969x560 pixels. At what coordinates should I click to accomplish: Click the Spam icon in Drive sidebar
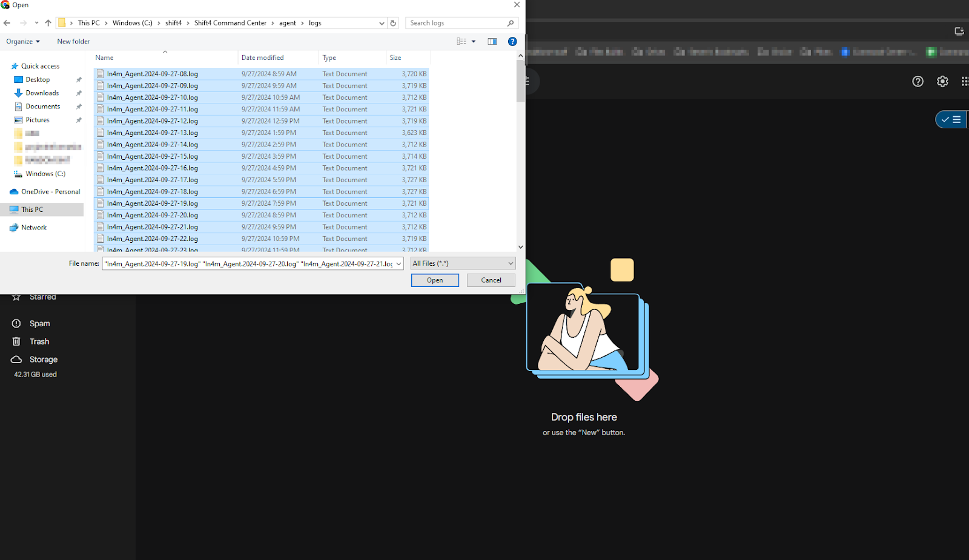click(x=16, y=323)
